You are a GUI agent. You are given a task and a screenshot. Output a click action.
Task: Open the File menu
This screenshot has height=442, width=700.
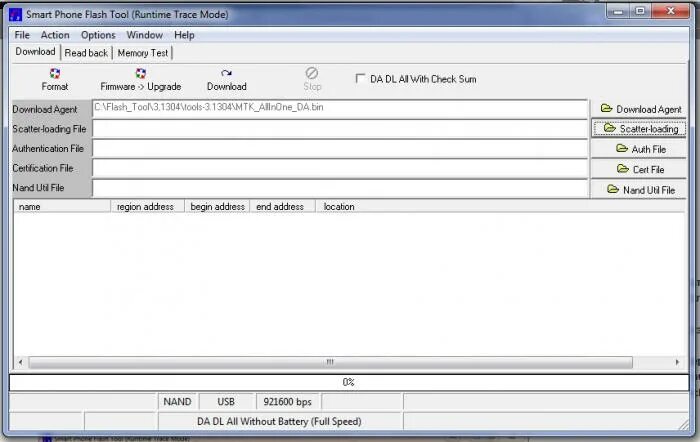click(22, 35)
